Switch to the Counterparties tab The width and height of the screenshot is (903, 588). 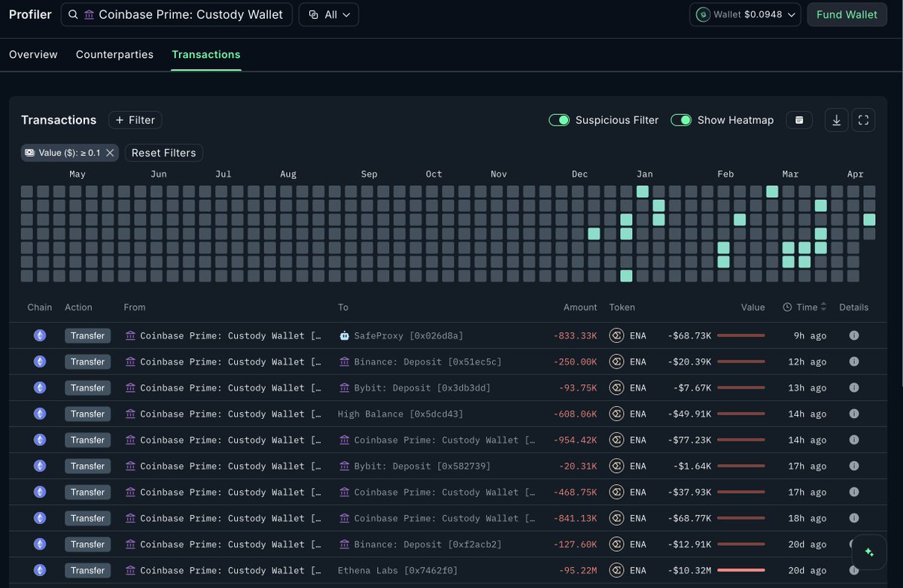tap(114, 54)
